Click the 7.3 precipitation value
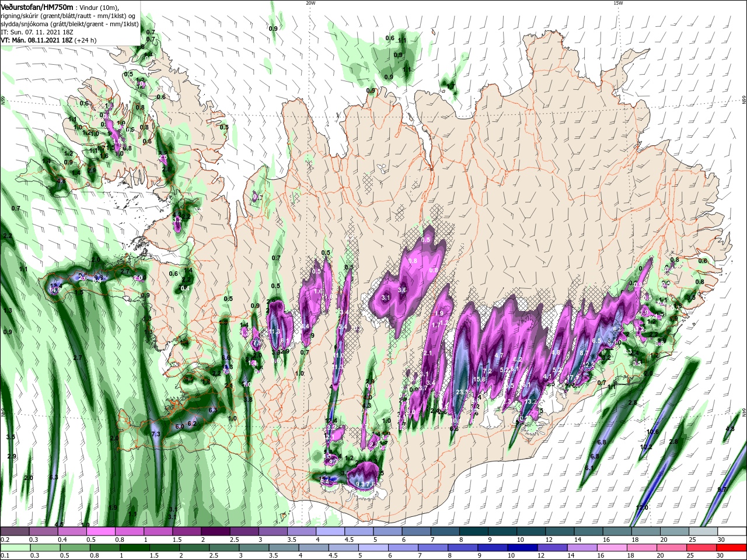The height and width of the screenshot is (560, 747). pyautogui.click(x=155, y=434)
